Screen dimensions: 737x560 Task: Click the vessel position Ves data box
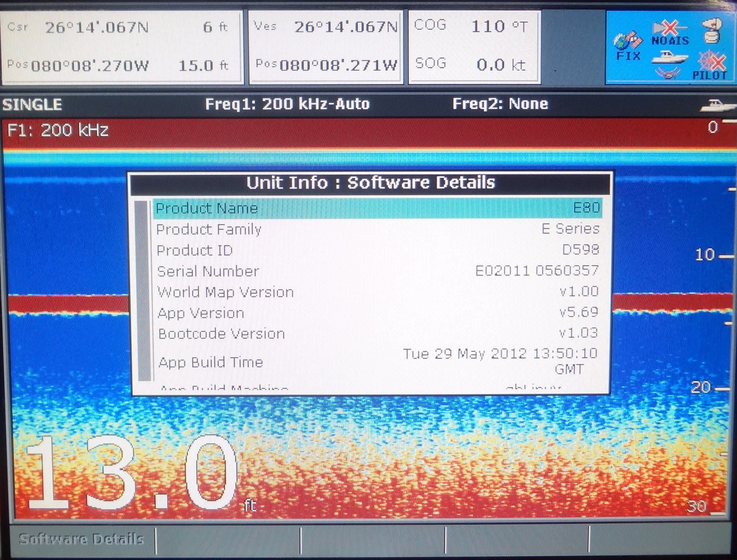(326, 47)
